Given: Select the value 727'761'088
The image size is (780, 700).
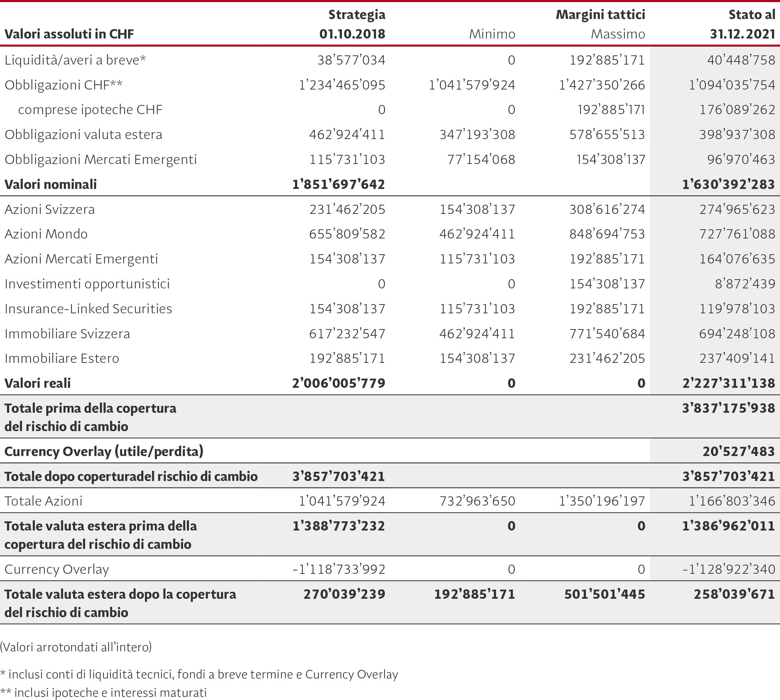Looking at the screenshot, I should [x=737, y=234].
